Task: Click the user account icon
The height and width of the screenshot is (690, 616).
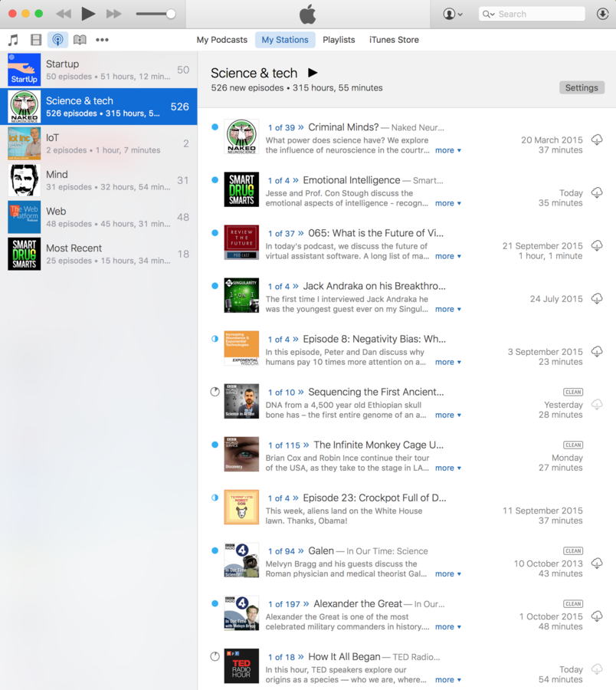Action: point(453,14)
